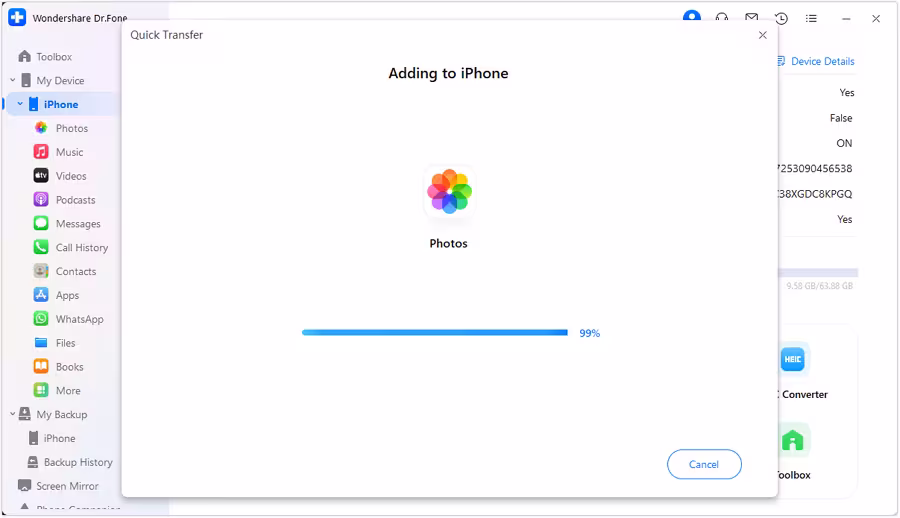Viewport: 900px width, 518px height.
Task: Open WhatsApp data section
Action: tap(79, 319)
